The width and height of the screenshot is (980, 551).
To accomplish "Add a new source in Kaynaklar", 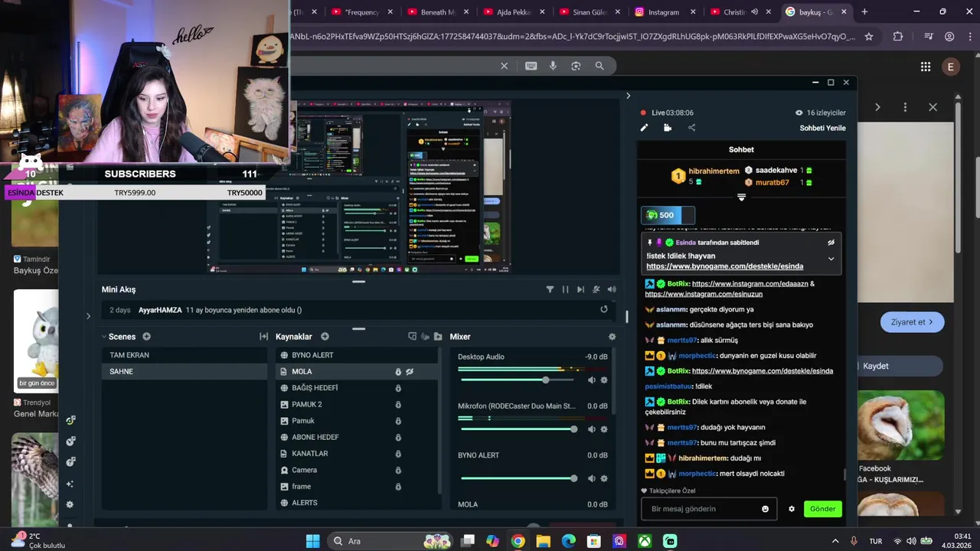I will click(325, 337).
